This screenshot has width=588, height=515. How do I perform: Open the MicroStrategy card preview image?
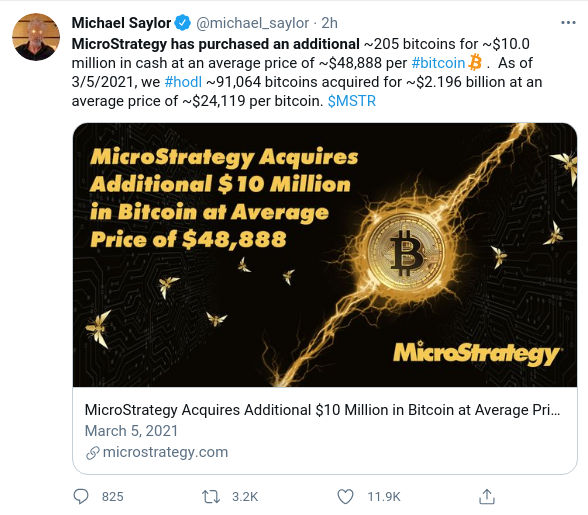pos(325,255)
